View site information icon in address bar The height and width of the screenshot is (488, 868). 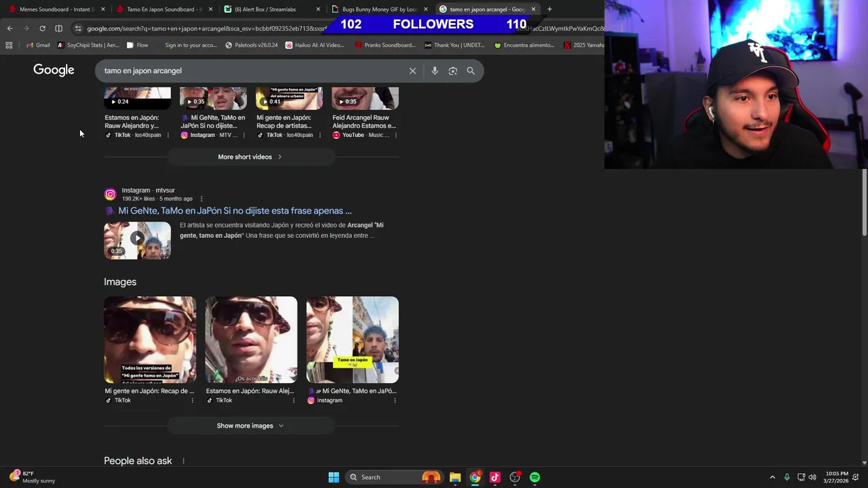coord(78,28)
